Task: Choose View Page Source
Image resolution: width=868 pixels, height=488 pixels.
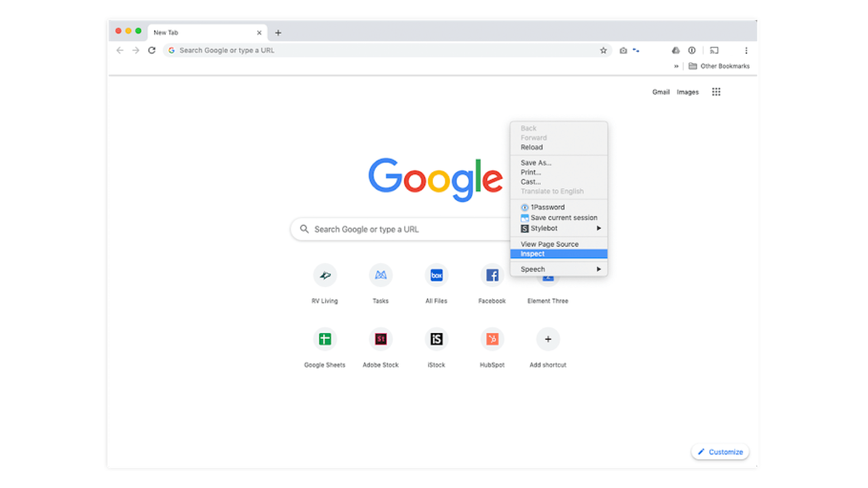Action: pos(559,244)
